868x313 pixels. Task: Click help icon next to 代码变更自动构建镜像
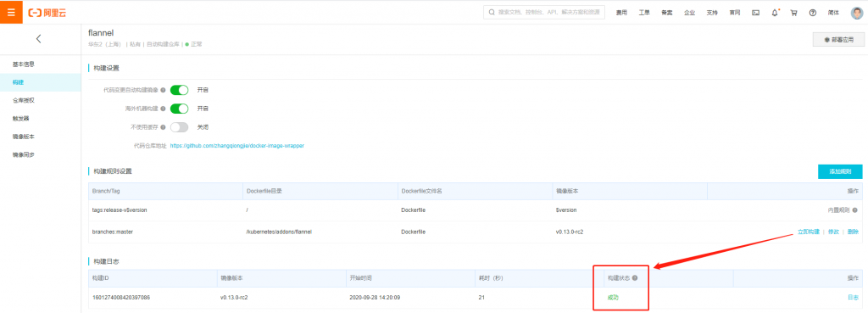[x=164, y=90]
